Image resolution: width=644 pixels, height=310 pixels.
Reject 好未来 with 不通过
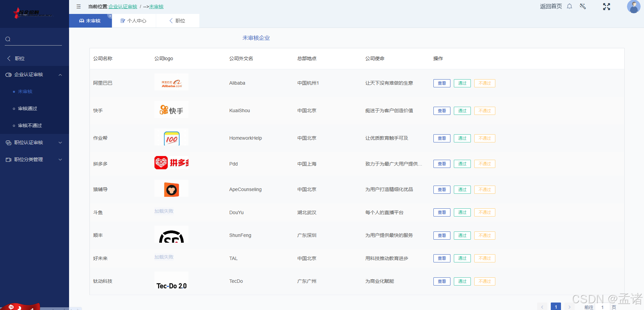[484, 258]
